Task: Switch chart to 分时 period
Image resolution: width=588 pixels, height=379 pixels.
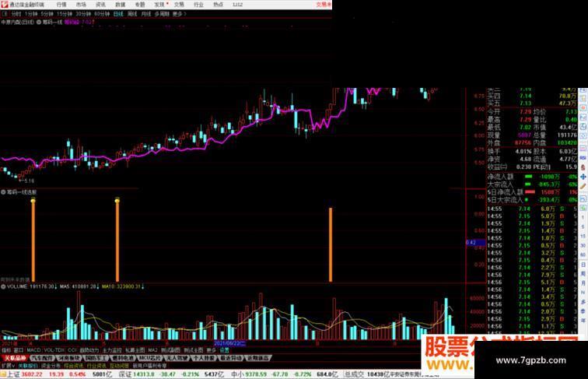Action: click(x=16, y=14)
